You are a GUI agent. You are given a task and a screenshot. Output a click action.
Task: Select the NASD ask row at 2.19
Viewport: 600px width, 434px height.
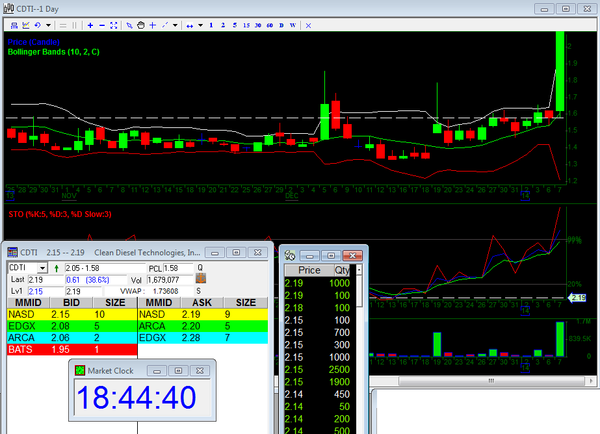(x=203, y=314)
